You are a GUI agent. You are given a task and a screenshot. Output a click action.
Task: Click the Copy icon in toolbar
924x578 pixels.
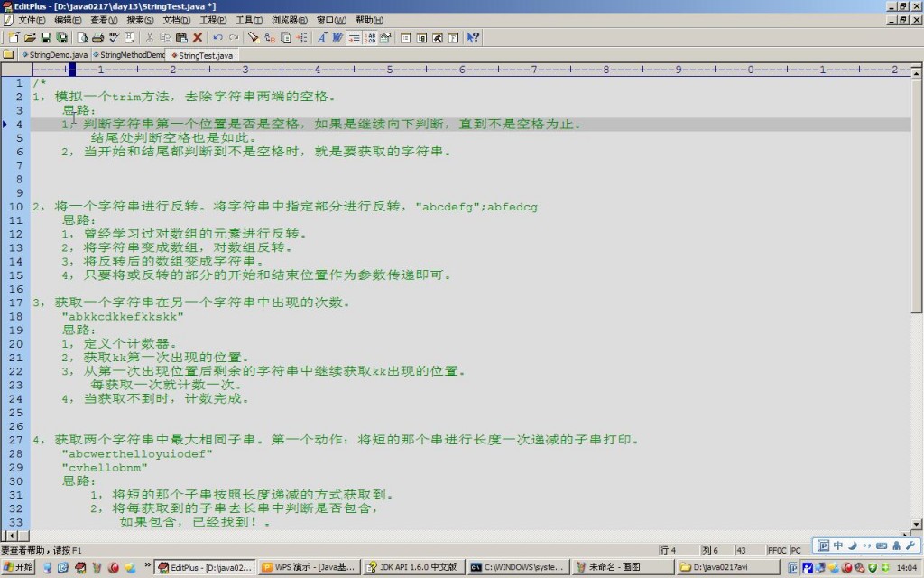tap(166, 38)
